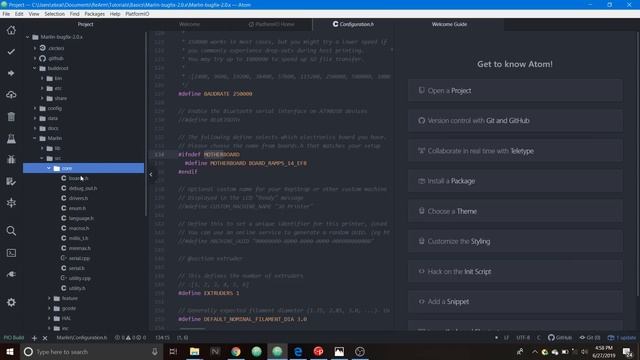Hide the tree view with the arrow handle
The width and height of the screenshot is (640, 360).
point(151,175)
